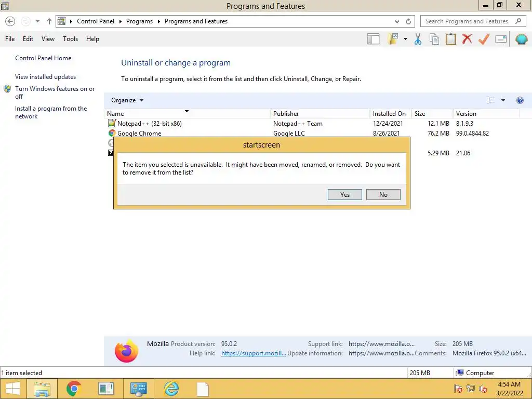Select Google Chrome program row

(312, 134)
